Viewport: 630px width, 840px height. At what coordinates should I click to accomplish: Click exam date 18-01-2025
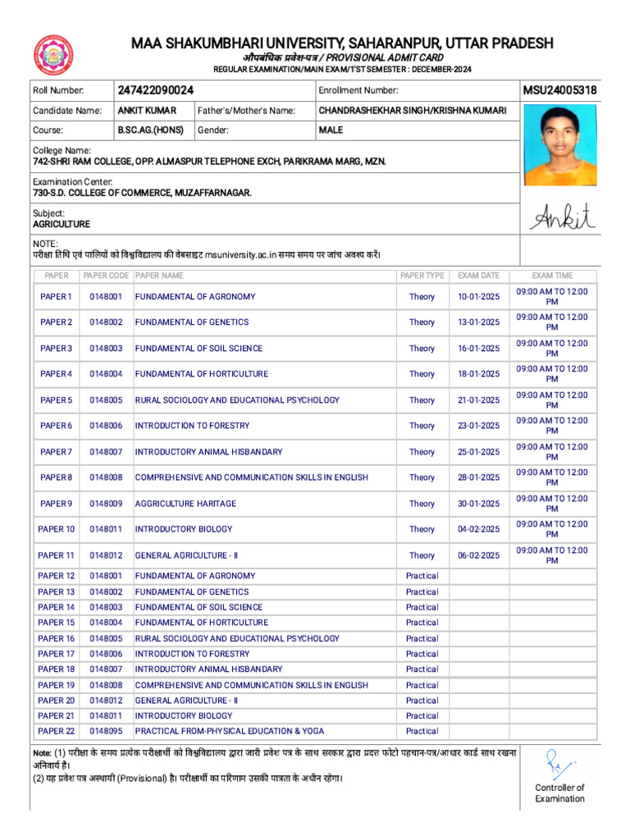pos(478,374)
